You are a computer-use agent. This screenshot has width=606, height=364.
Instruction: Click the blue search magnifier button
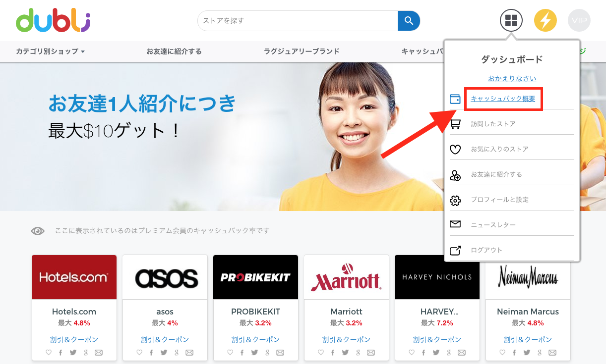(x=409, y=21)
